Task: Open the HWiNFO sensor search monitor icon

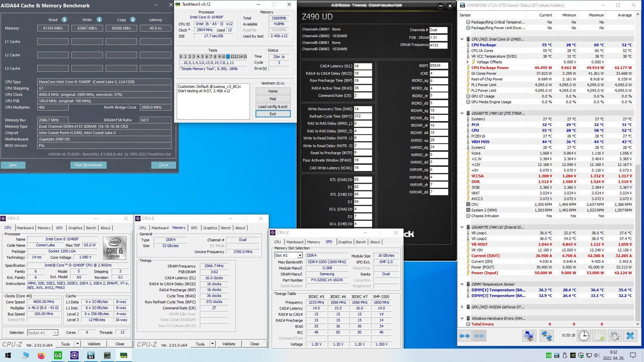Action: coord(529,336)
